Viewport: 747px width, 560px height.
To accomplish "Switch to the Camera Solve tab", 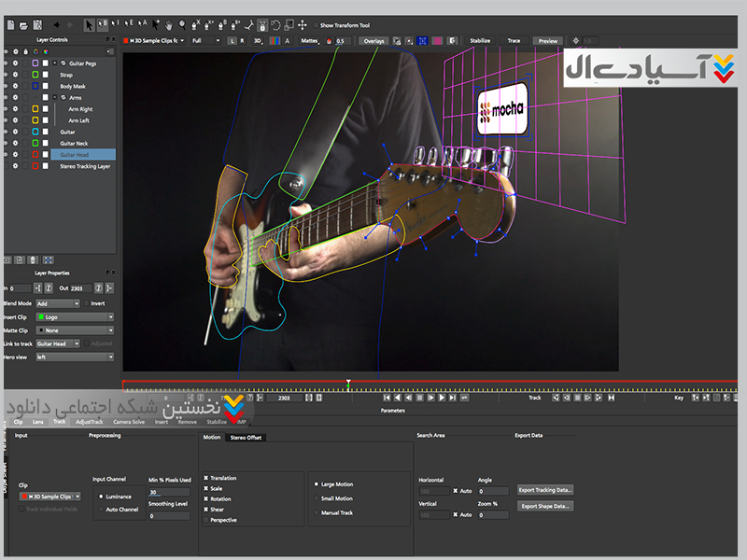I will coord(131,422).
